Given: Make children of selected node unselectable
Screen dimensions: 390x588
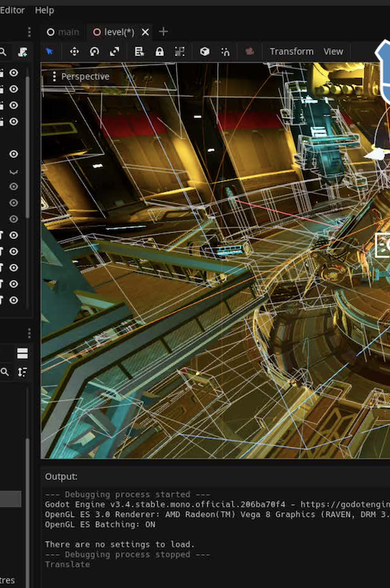Looking at the screenshot, I should [180, 51].
